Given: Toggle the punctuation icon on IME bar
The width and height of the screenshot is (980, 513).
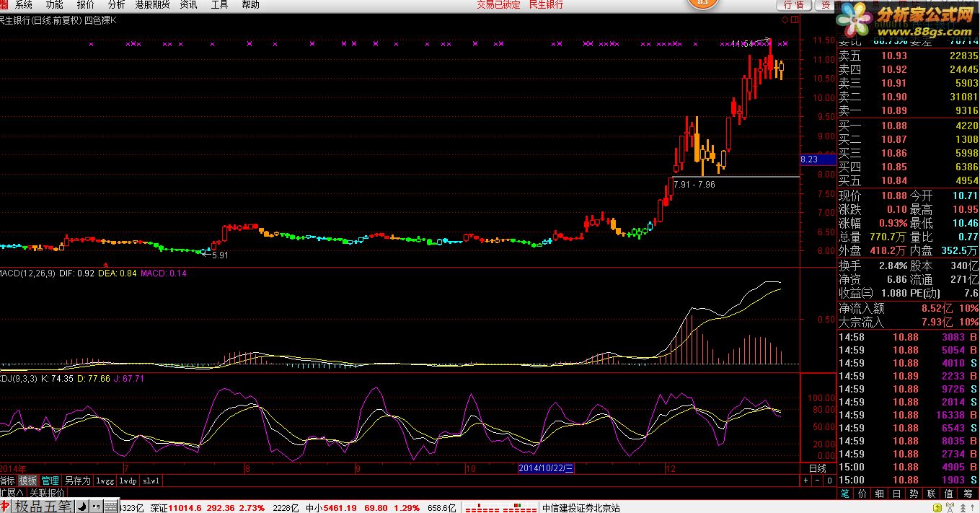Looking at the screenshot, I should (95, 507).
